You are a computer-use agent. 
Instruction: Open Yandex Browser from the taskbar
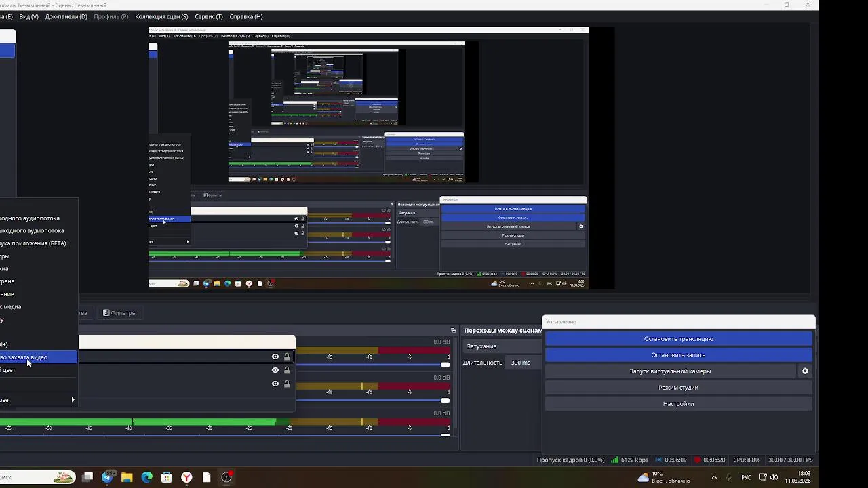click(186, 477)
